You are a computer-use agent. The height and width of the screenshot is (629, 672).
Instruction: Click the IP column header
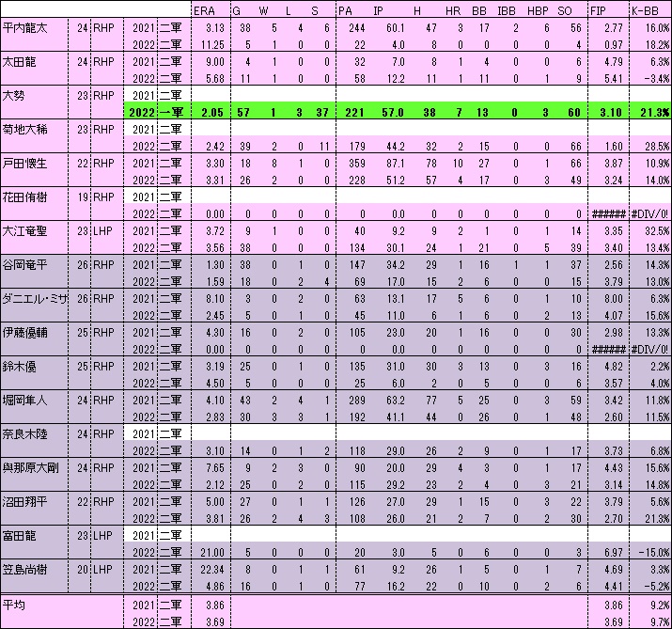click(x=378, y=11)
